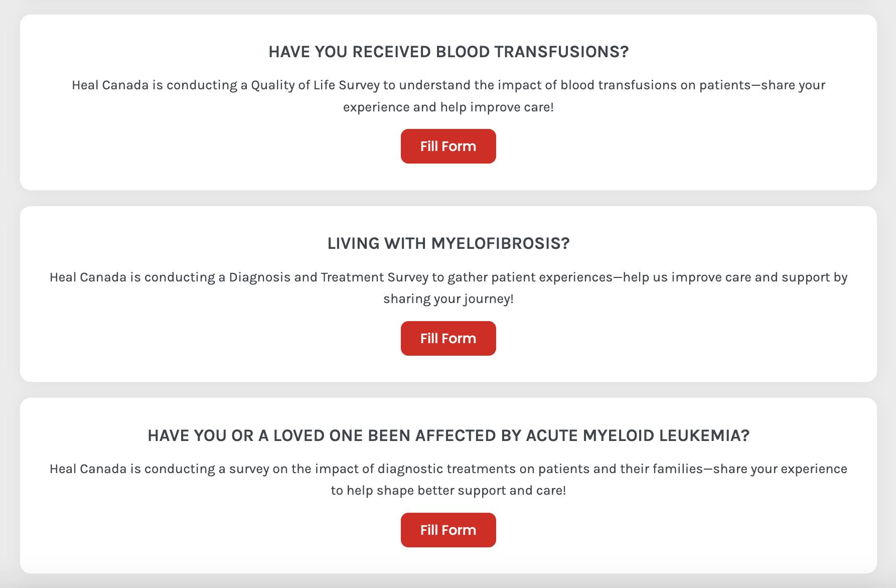
Task: Click 'Heal Canada' in the blood transfusions description
Action: coord(110,85)
